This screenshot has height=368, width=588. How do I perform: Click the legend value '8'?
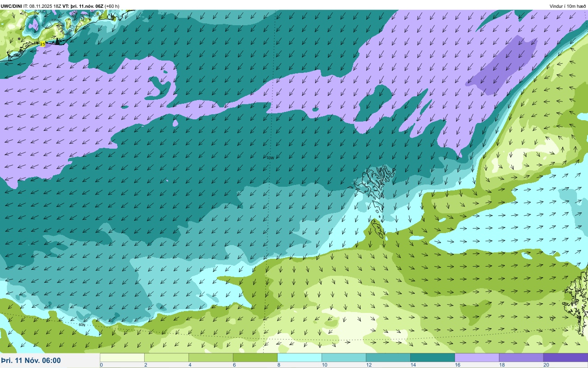(278, 365)
